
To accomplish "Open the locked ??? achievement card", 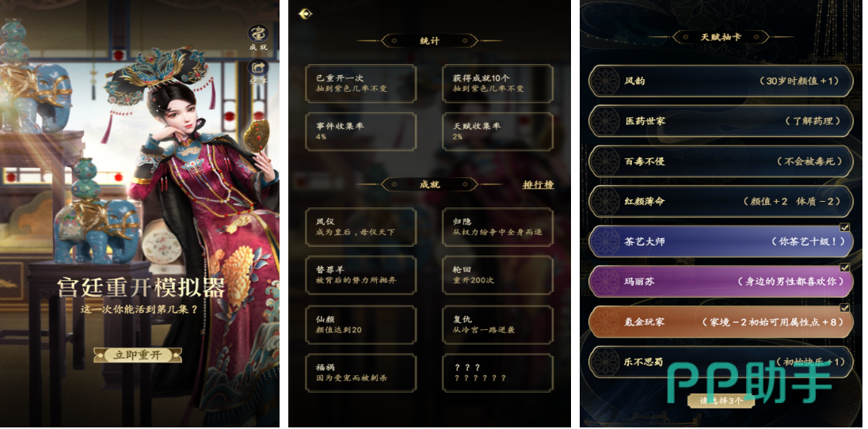I will 497,373.
